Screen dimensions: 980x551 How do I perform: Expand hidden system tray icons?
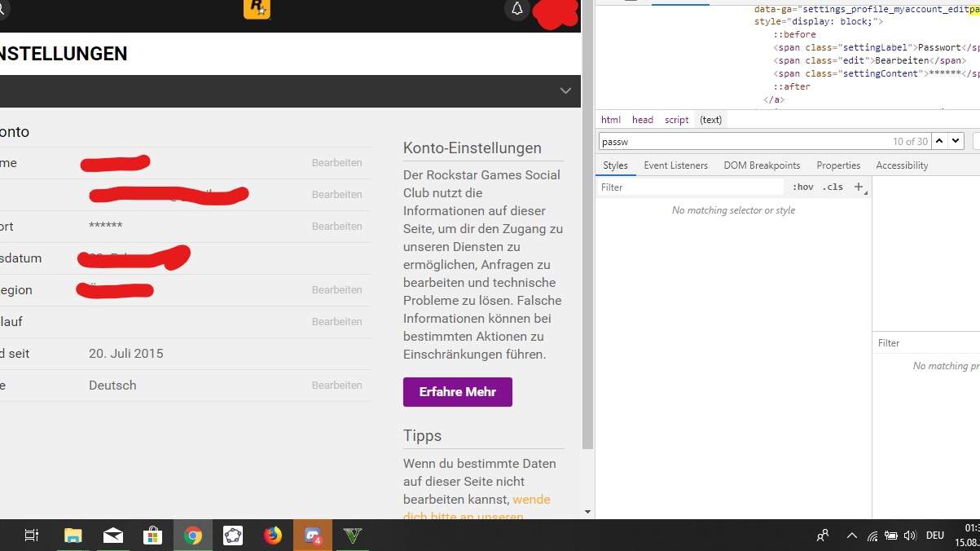[x=851, y=536]
